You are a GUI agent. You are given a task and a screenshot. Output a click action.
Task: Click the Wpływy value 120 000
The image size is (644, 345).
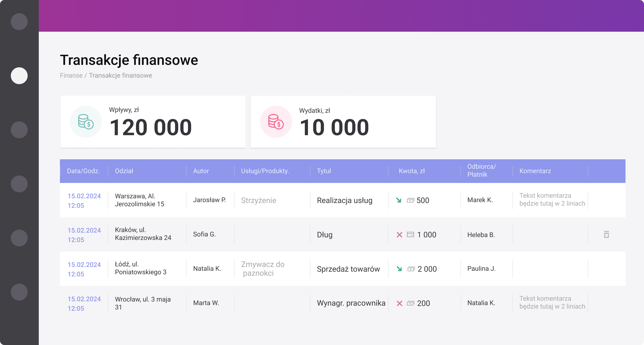tap(151, 127)
